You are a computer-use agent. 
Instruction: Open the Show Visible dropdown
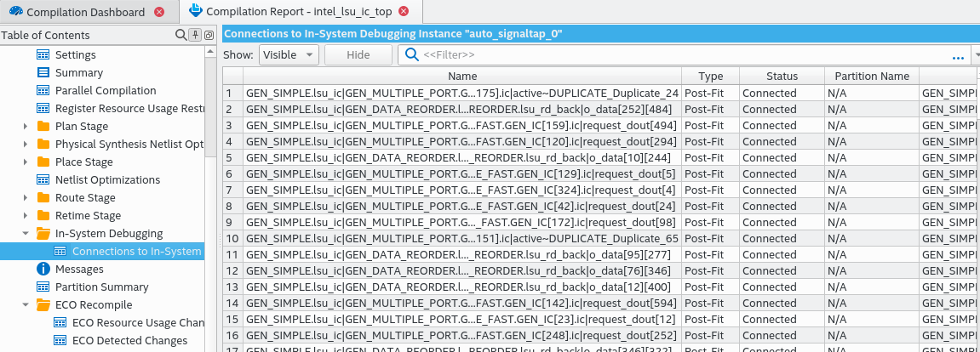[289, 54]
